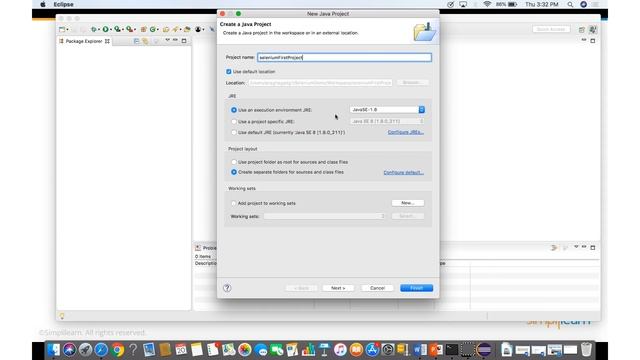Click Link with Editor icon in Package Explorer
Viewport: 640px width, 360px height.
[x=145, y=41]
